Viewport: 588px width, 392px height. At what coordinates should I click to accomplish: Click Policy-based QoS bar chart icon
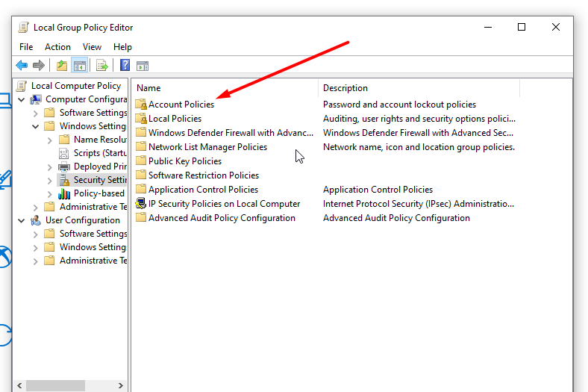(x=64, y=193)
